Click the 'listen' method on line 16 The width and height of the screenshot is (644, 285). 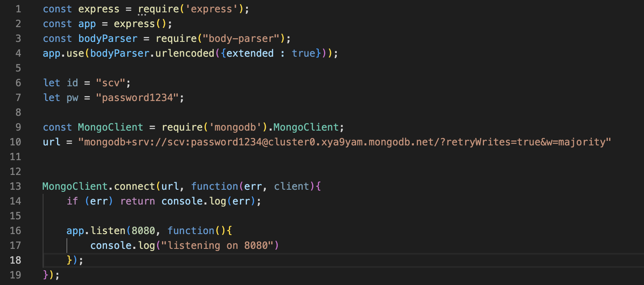[108, 231]
